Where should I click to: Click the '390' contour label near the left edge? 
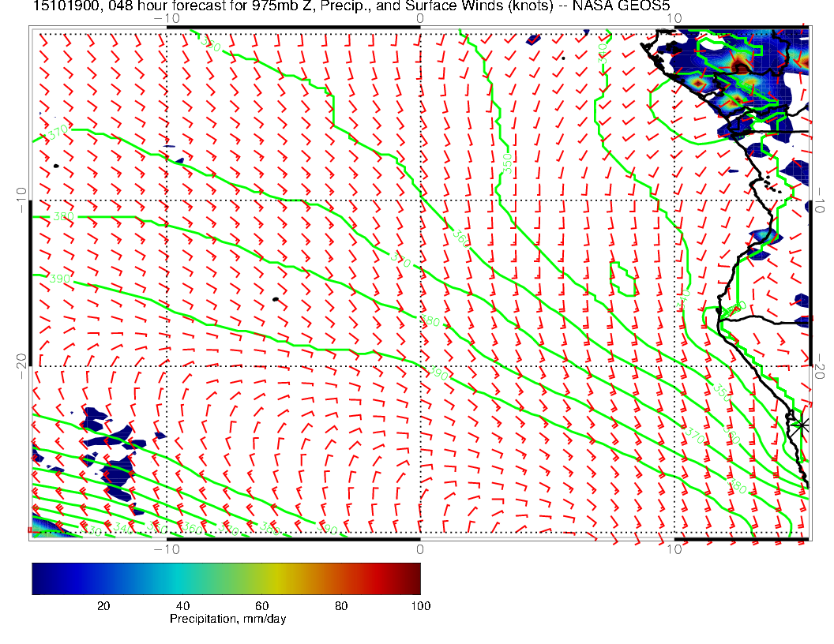pos(59,279)
